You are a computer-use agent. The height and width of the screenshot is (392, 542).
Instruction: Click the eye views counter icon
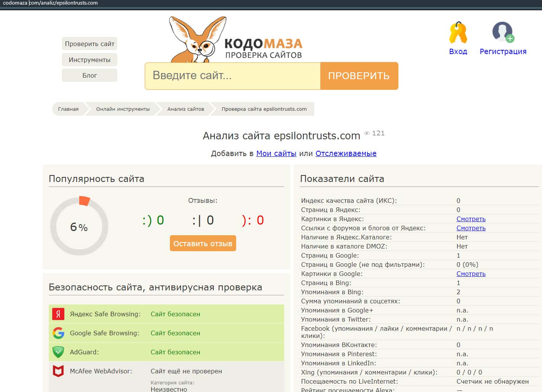pyautogui.click(x=367, y=133)
